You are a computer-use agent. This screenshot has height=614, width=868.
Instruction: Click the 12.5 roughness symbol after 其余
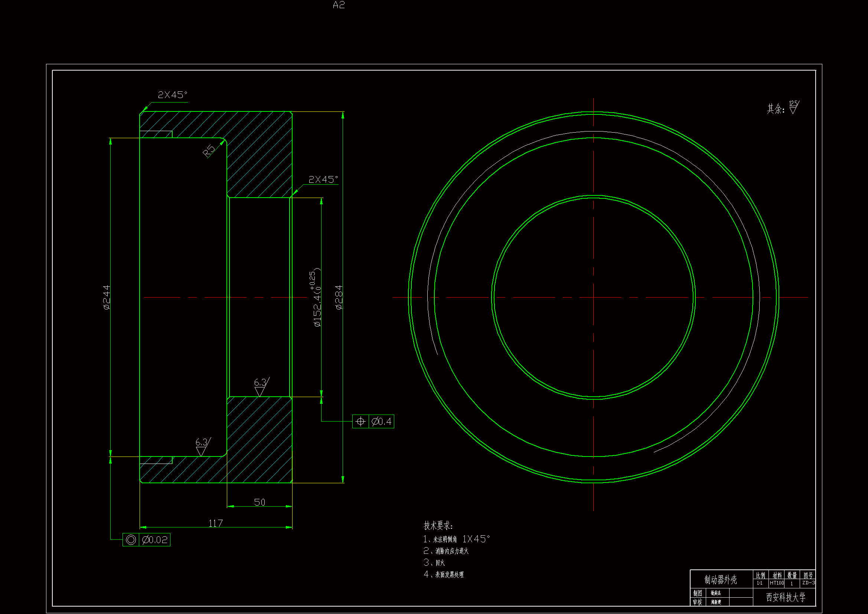click(x=793, y=107)
